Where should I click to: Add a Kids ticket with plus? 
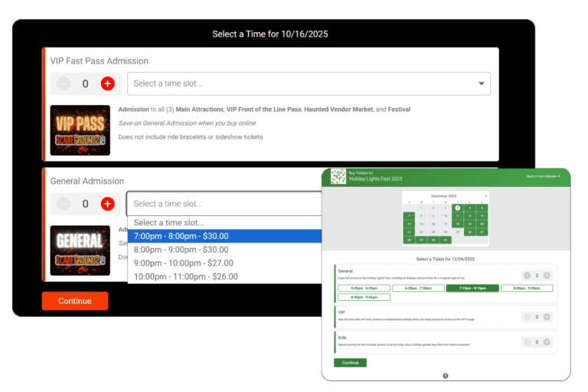(547, 341)
